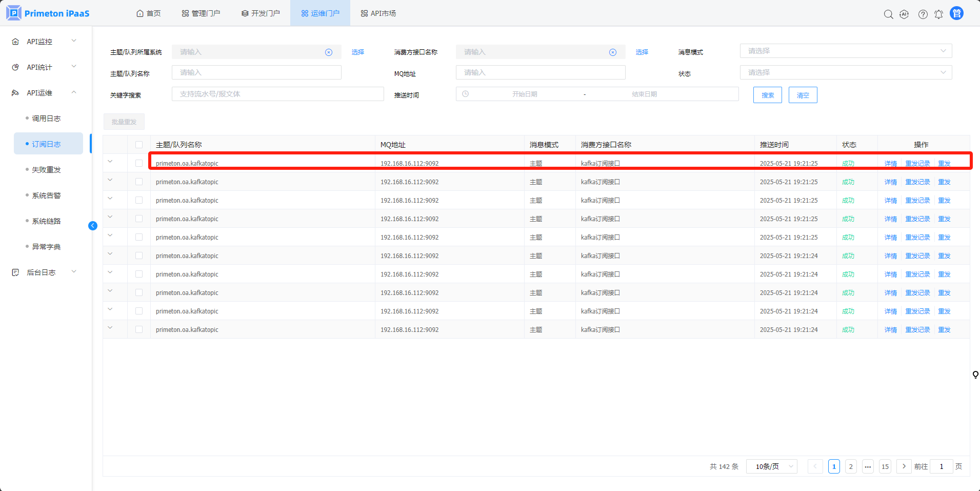
Task: Click the Primeton iPaaS logo
Action: [48, 13]
